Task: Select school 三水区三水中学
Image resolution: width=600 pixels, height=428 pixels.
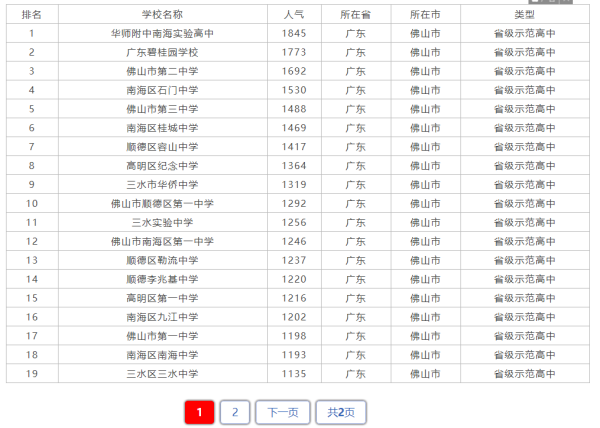Action: pyautogui.click(x=162, y=374)
